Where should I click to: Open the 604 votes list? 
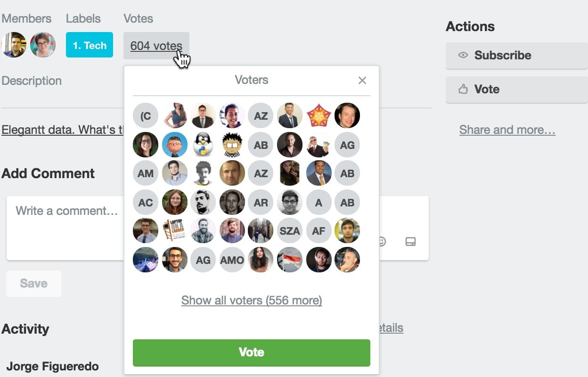pos(156,46)
